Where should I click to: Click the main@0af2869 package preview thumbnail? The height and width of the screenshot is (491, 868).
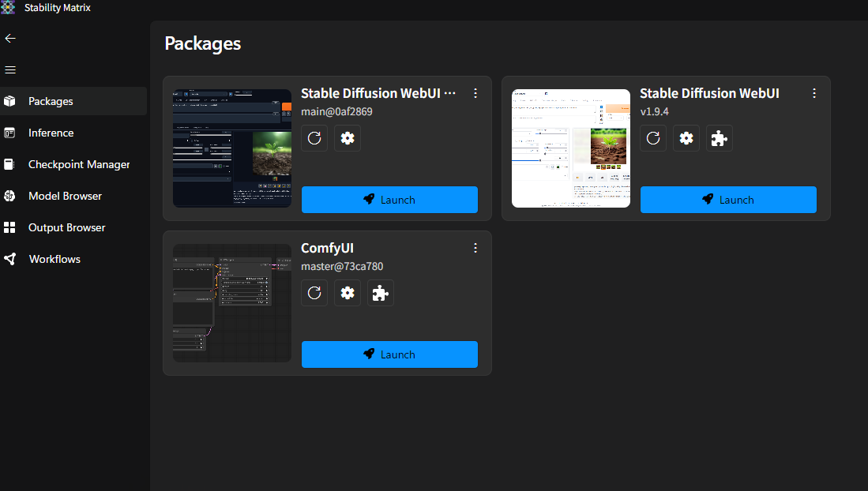point(232,148)
